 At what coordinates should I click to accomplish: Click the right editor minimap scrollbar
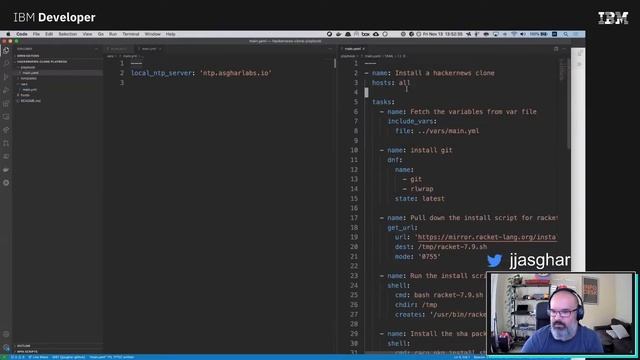pyautogui.click(x=568, y=103)
